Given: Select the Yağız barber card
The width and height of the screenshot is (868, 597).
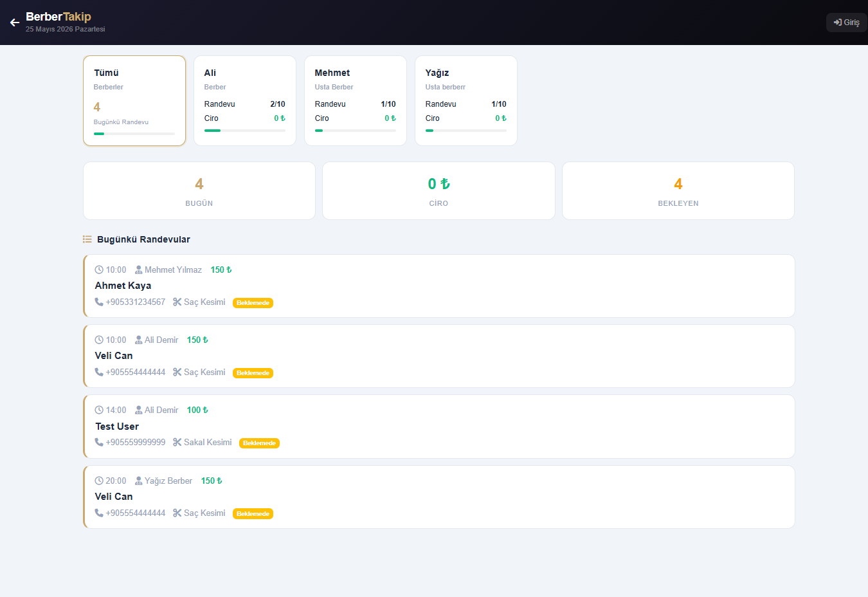Looking at the screenshot, I should click(x=466, y=100).
